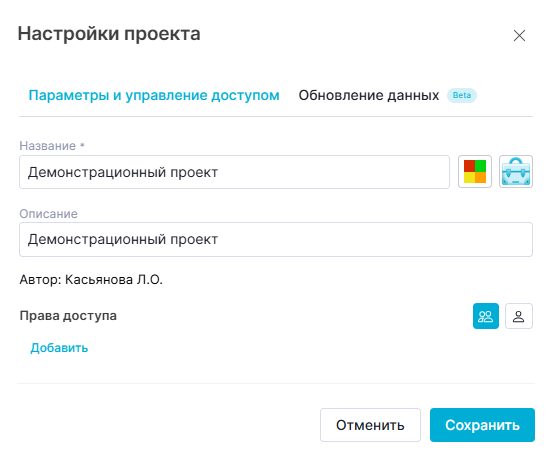This screenshot has height=462, width=554.
Task: Click the Beta badge
Action: tap(462, 95)
